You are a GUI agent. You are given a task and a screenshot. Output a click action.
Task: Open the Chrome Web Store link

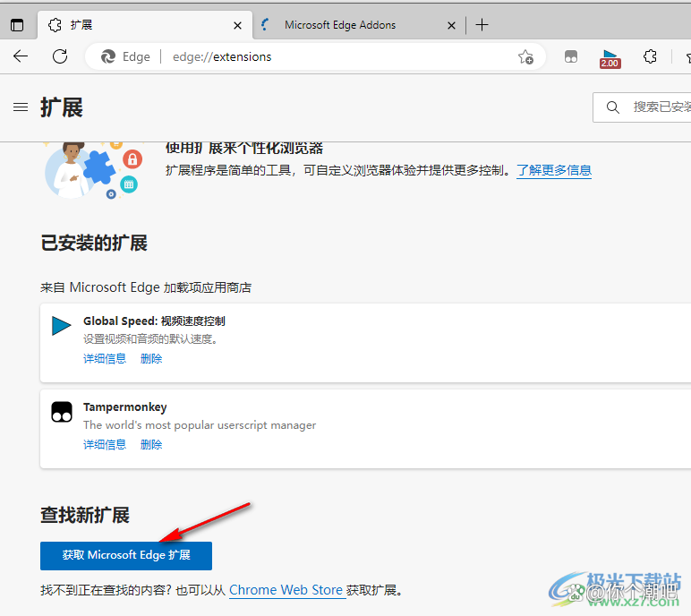pos(286,590)
